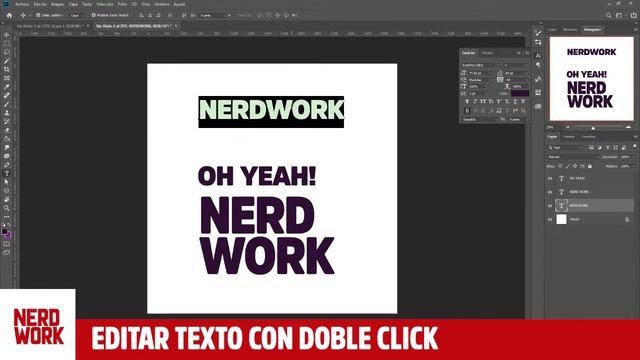Viewport: 640px width, 360px height.
Task: Filter layers by type layers icon
Action: pos(608,147)
